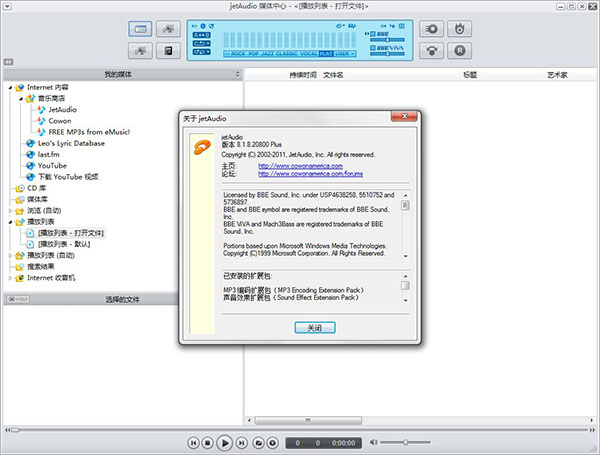
Task: Toggle the BBE ViVA sound effect
Action: pyautogui.click(x=373, y=48)
